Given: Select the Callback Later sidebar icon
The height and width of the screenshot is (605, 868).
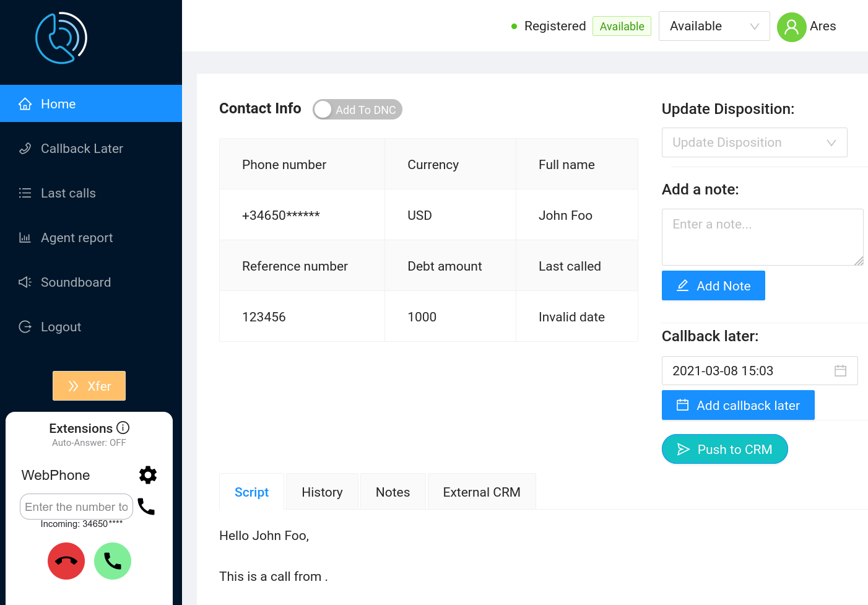Looking at the screenshot, I should click(x=25, y=148).
